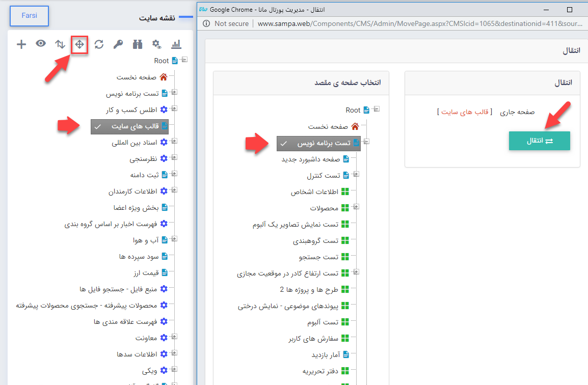Open page permissions with the key icon
Image resolution: width=588 pixels, height=385 pixels.
[x=118, y=44]
